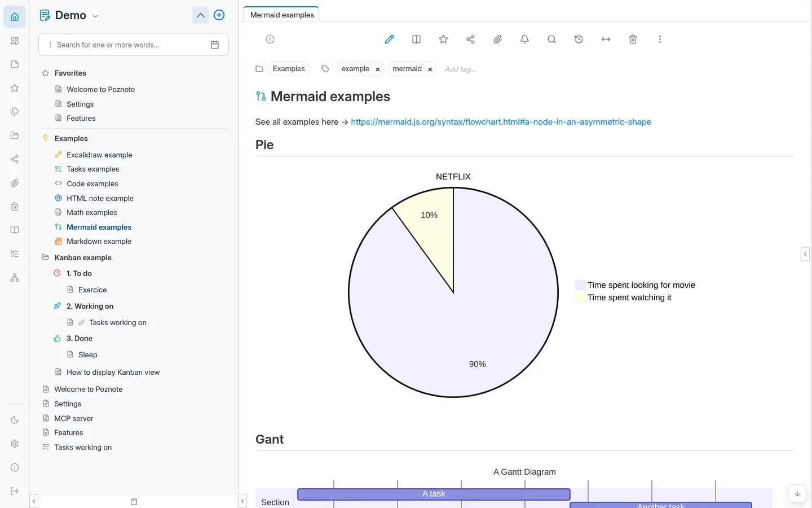812x508 pixels.
Task: Go to home icon in left sidebar
Action: click(x=15, y=17)
